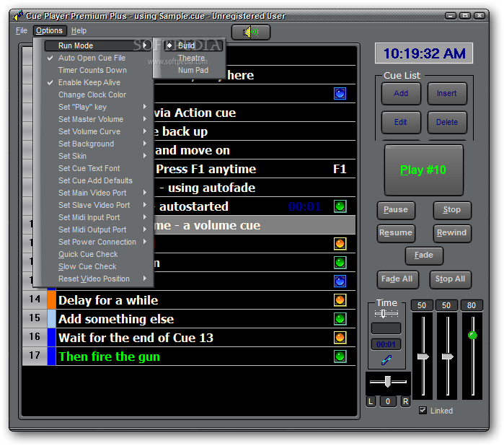Click the Pause button
The height and width of the screenshot is (446, 504).
tap(396, 210)
